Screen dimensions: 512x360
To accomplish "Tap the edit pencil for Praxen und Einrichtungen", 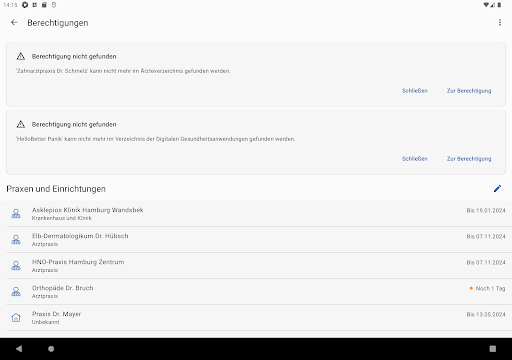I will (497, 189).
